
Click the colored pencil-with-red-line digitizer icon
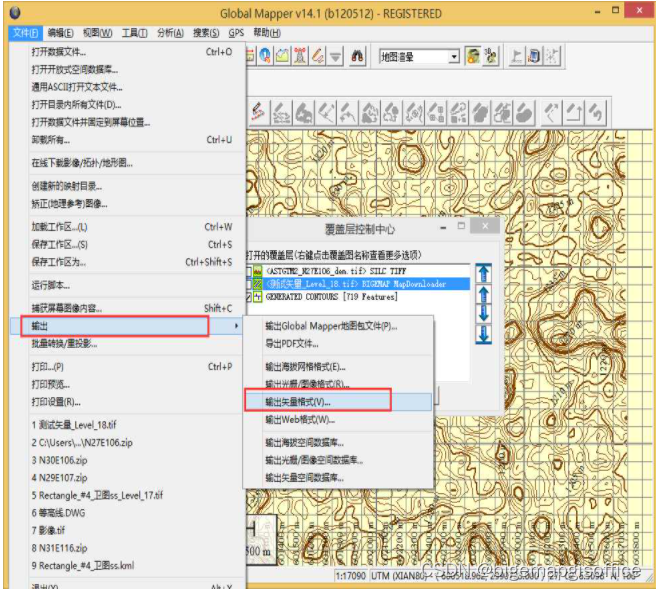coord(258,113)
